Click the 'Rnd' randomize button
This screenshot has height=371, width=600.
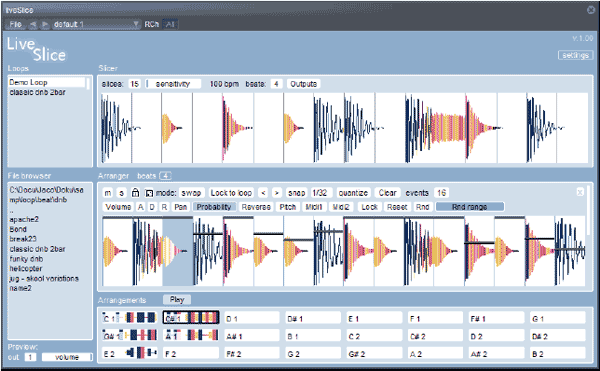pos(422,207)
